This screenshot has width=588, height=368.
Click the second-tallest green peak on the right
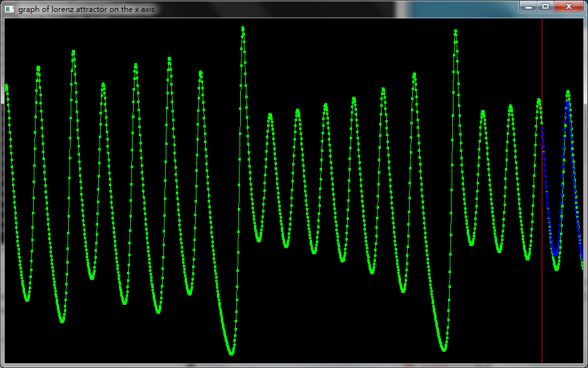pos(455,31)
